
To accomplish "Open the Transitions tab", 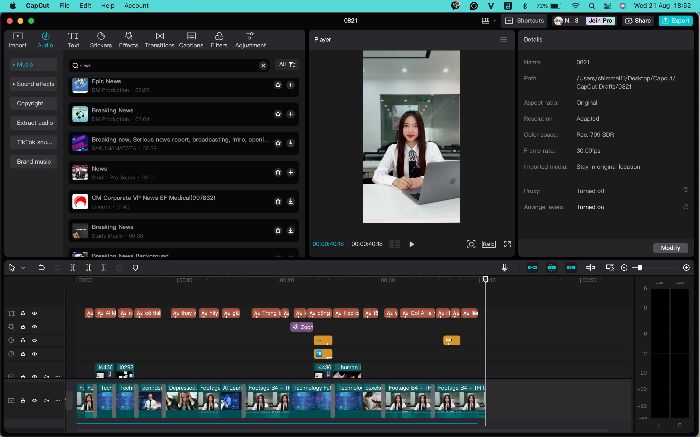I will tap(159, 40).
